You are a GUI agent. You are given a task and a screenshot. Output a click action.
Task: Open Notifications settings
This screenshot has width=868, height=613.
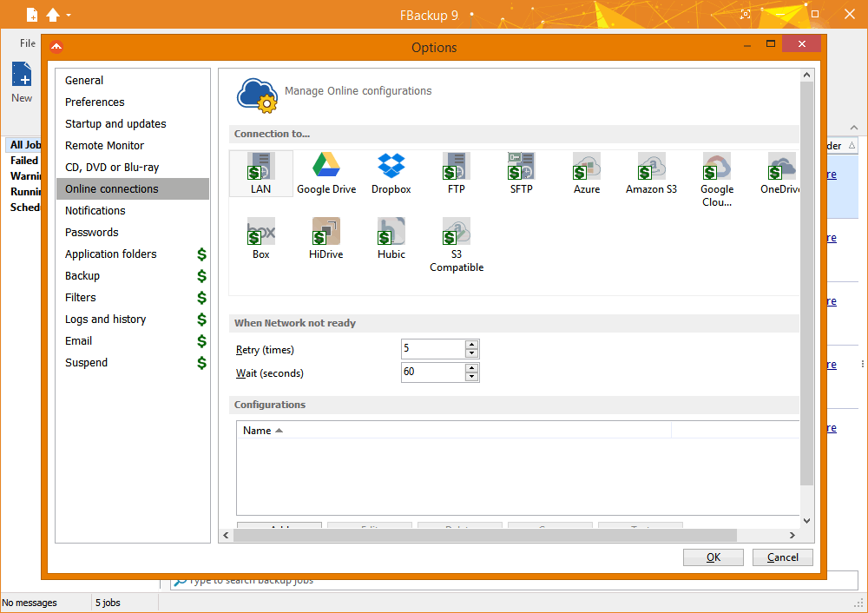[x=133, y=210]
